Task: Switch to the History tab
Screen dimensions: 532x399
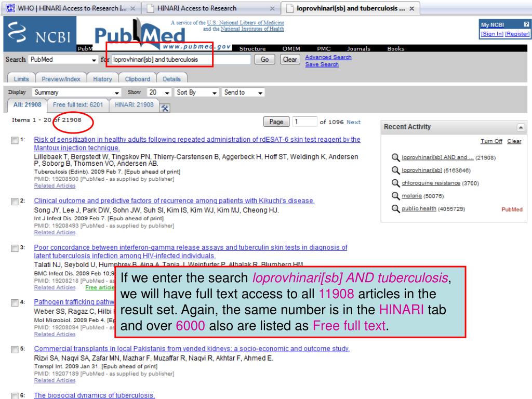Action: tap(102, 79)
